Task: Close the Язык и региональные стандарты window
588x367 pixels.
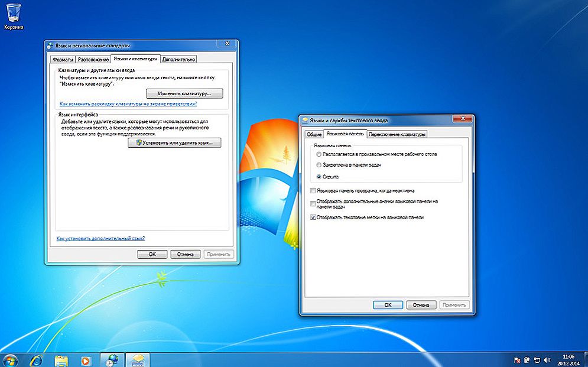Action: (228, 44)
